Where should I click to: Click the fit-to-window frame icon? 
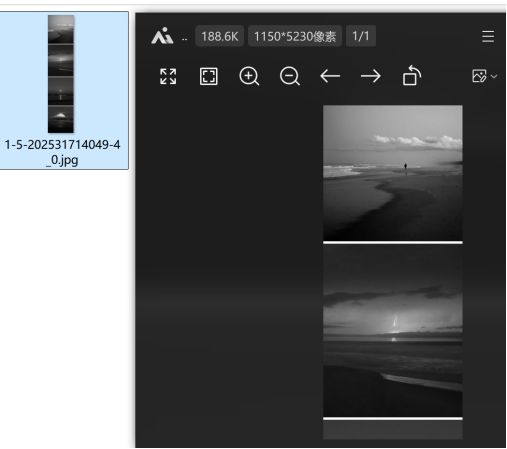click(209, 76)
